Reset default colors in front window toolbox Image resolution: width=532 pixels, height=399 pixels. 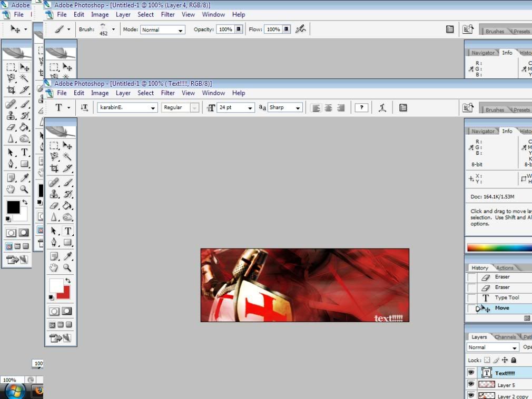point(51,297)
